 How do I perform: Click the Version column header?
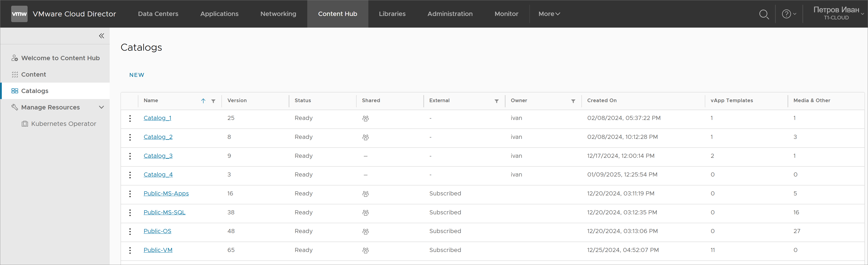pos(237,101)
